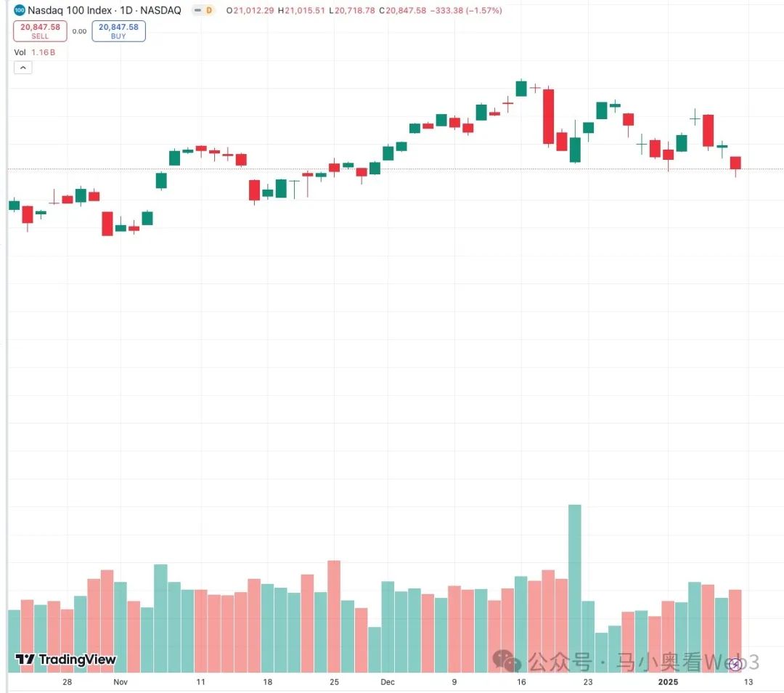Click the −333.38 (−1.57%) change value
The width and height of the screenshot is (784, 693).
click(466, 10)
